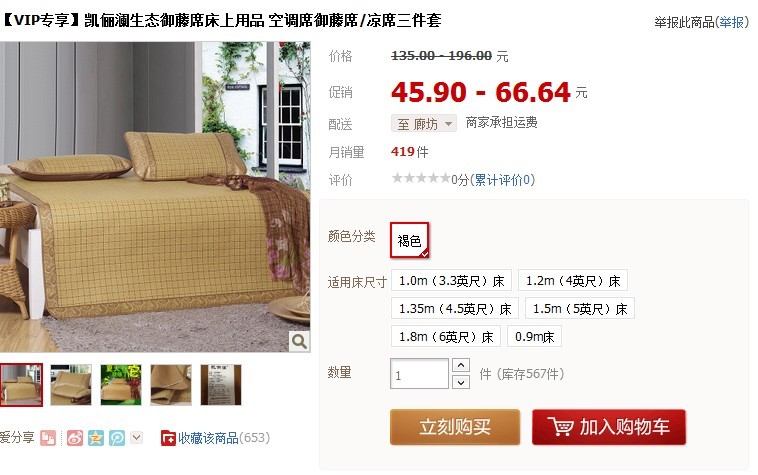
Task: Select the second product thumbnail image
Action: tap(71, 385)
